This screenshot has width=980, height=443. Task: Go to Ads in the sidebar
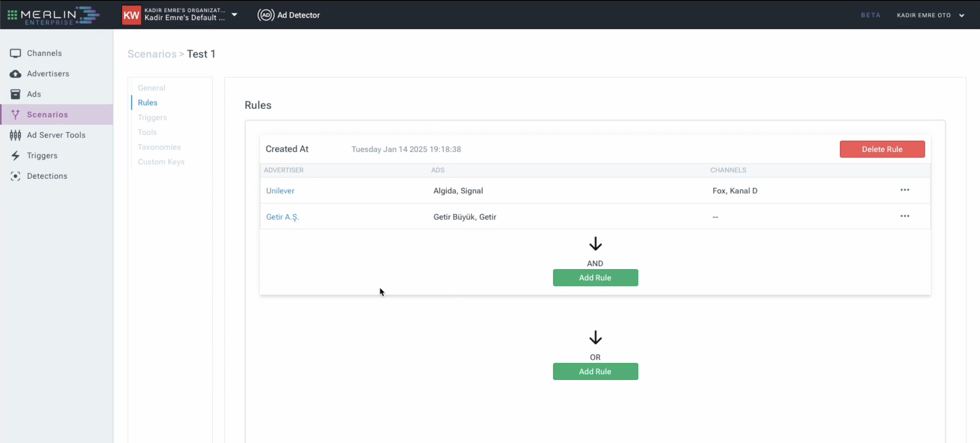tap(34, 94)
